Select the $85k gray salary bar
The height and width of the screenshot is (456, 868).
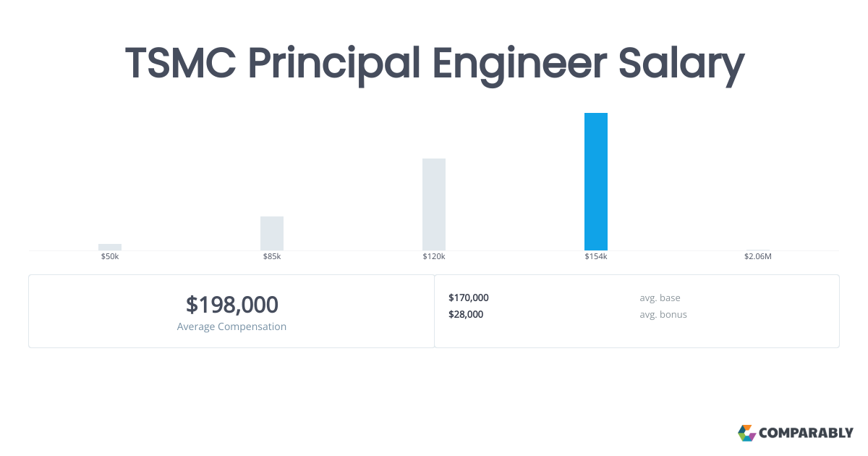coord(272,233)
